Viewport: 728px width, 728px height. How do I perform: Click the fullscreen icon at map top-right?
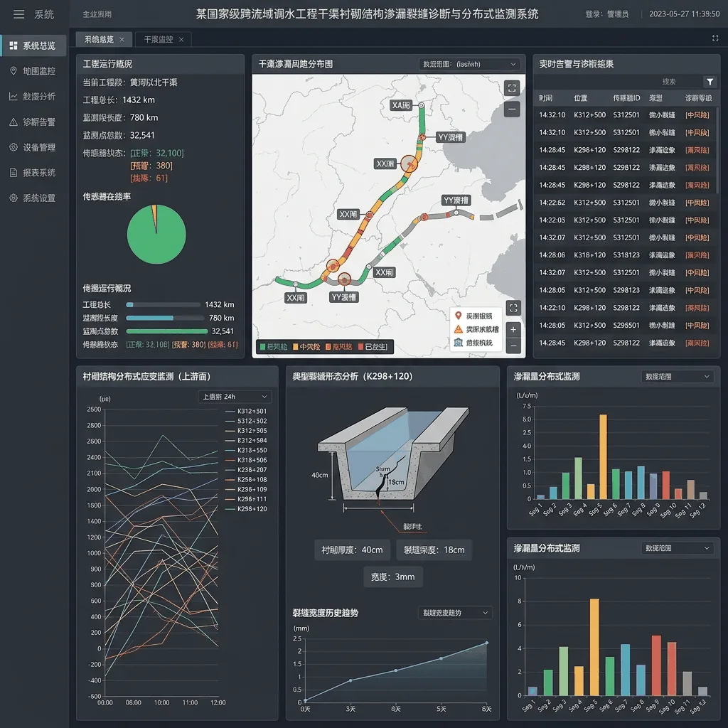pyautogui.click(x=512, y=88)
